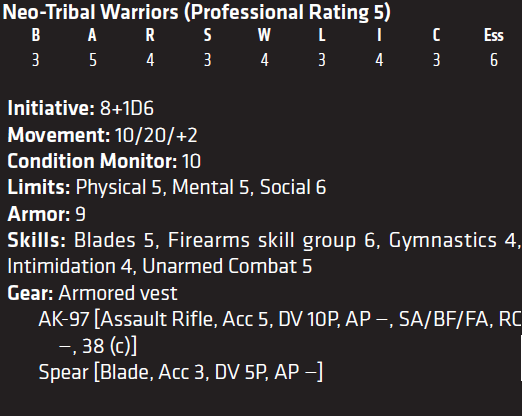522x416 pixels.
Task: Click the AK-97 weapon entry
Action: pos(280,333)
